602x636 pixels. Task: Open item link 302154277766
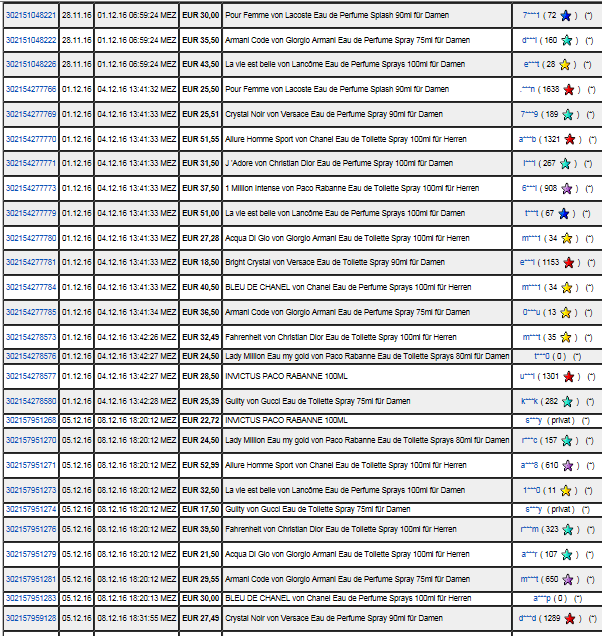pos(31,89)
